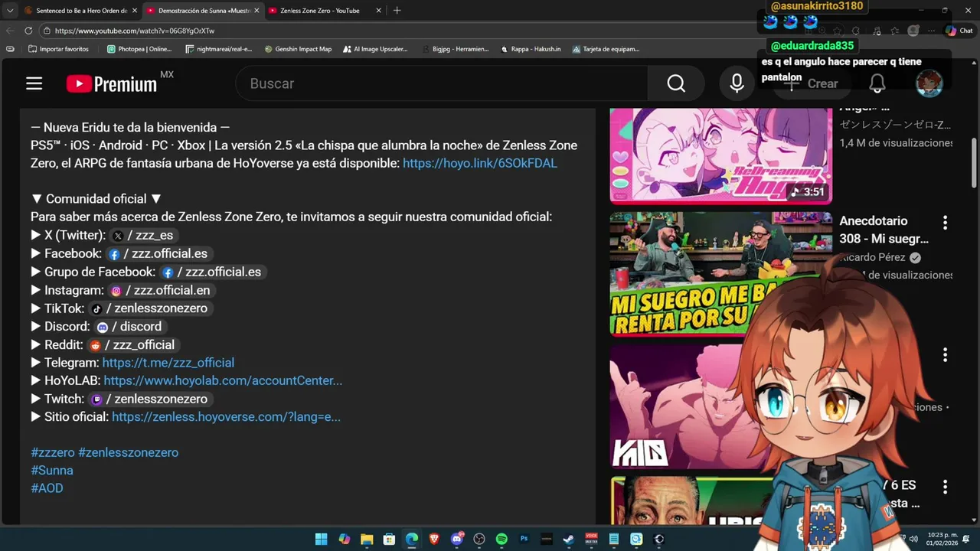
Task: Open account avatar menu on YouTube
Action: [x=929, y=83]
